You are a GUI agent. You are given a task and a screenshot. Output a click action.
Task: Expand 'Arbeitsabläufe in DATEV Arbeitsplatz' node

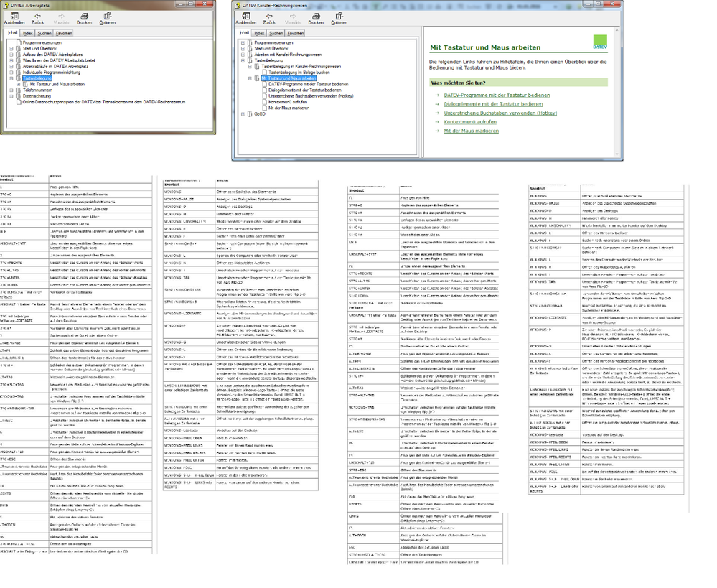pyautogui.click(x=11, y=66)
